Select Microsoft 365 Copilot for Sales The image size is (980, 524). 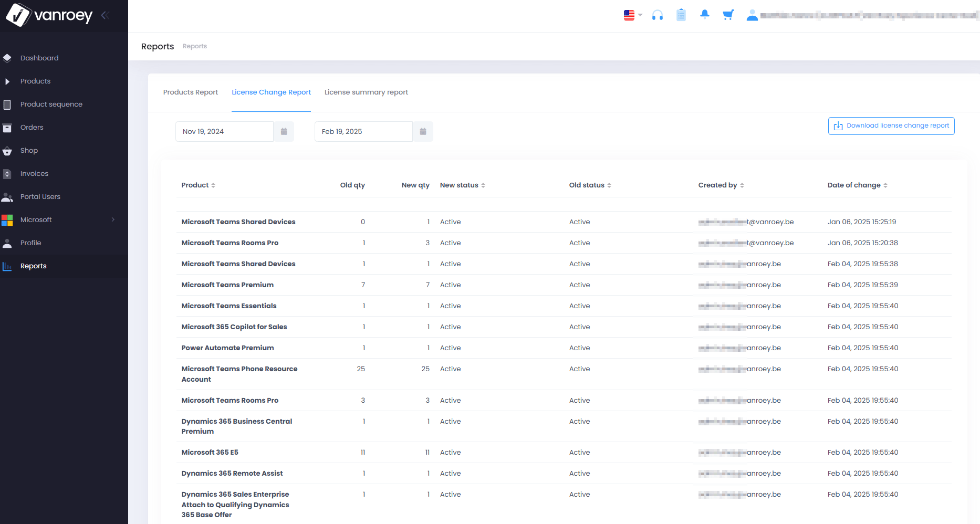234,327
